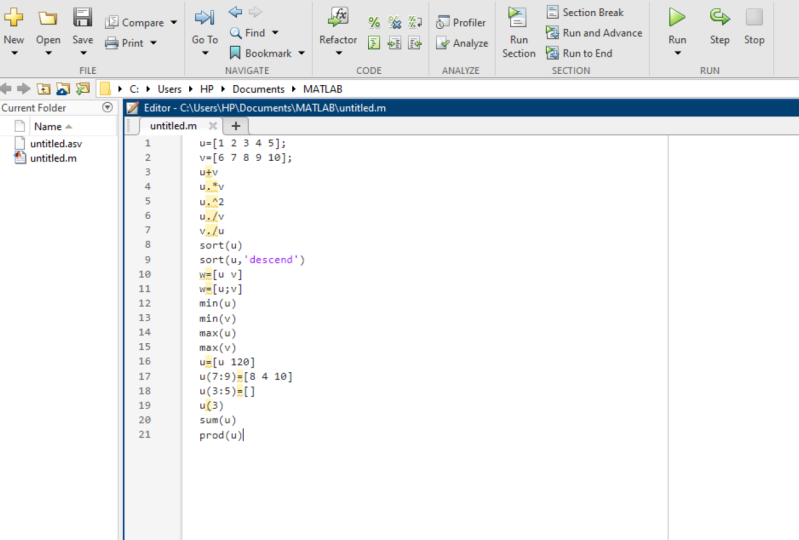Screen dimensions: 799x540
Task: Expand the Go To dropdown arrow
Action: point(205,53)
